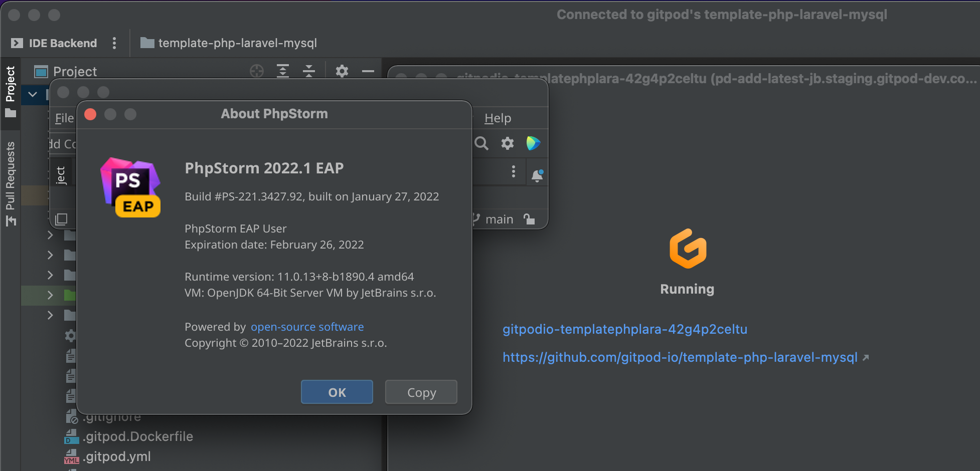
Task: Expand the highlighted green folder node
Action: pyautogui.click(x=50, y=295)
